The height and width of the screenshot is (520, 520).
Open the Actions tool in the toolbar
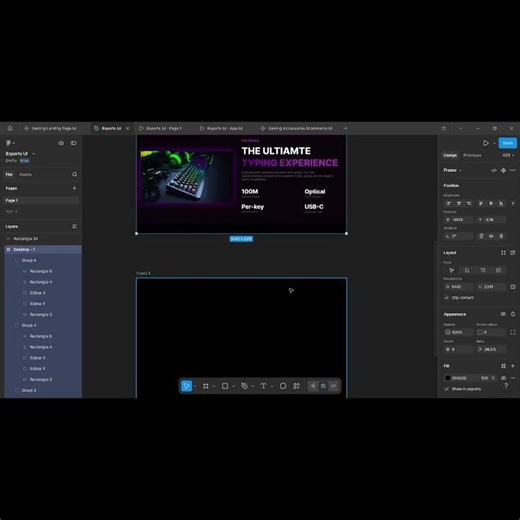296,386
